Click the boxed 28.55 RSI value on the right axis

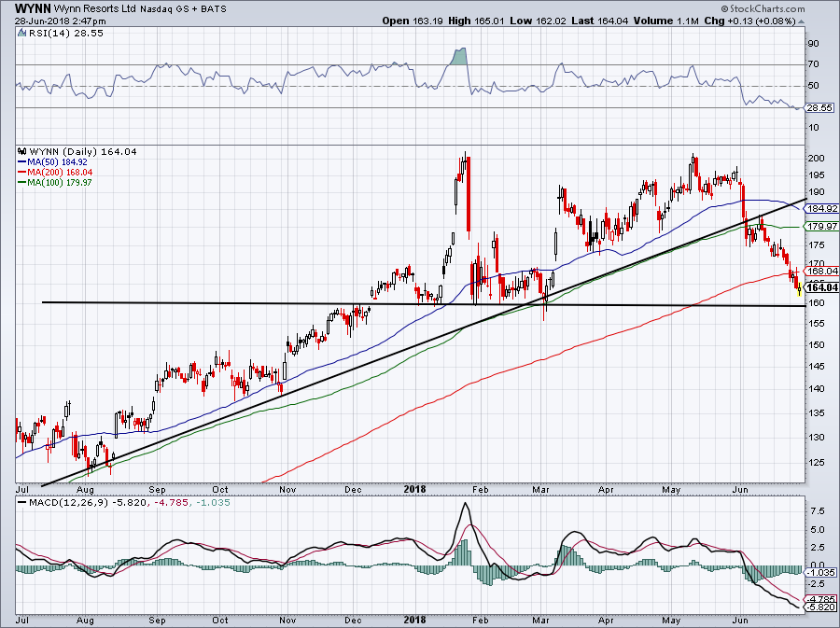[819, 107]
